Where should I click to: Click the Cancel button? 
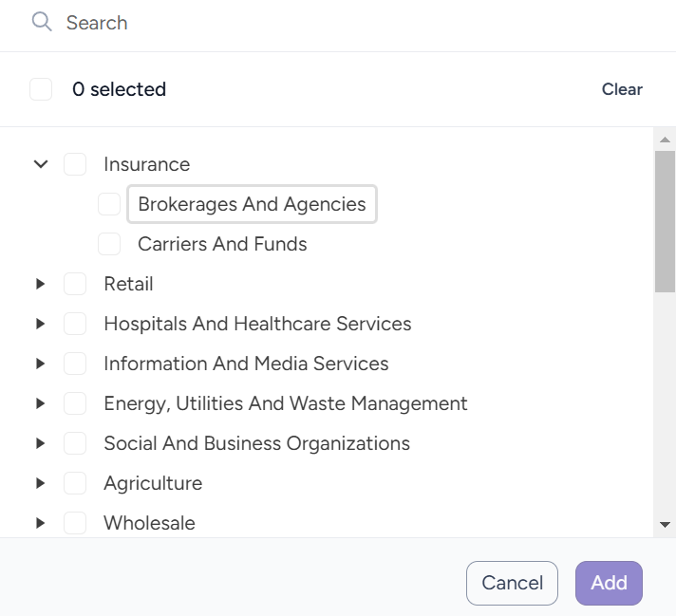pyautogui.click(x=512, y=583)
